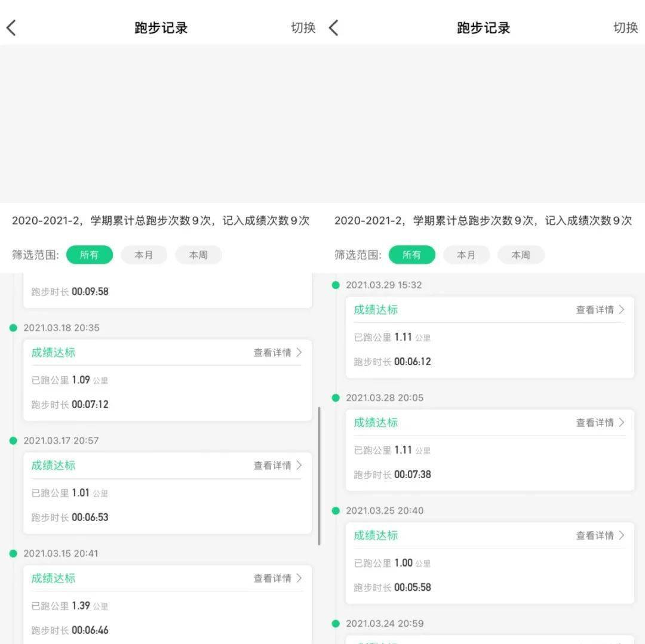This screenshot has width=645, height=644.
Task: Select the 所有 filter in left screen
Action: [x=89, y=255]
